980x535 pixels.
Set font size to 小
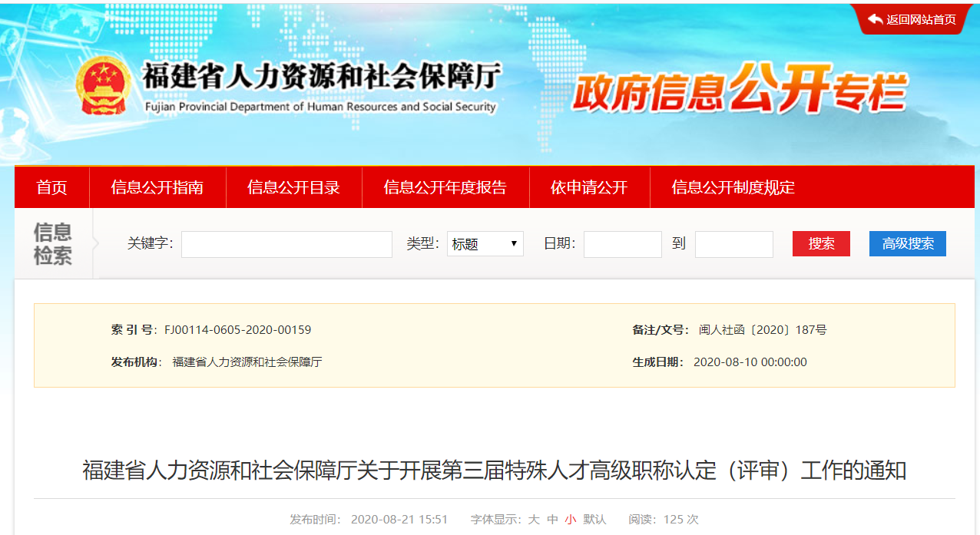tap(570, 519)
